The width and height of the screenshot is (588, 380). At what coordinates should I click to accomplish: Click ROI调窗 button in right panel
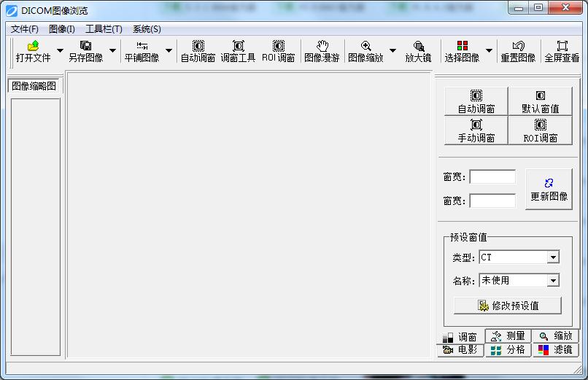tap(541, 130)
